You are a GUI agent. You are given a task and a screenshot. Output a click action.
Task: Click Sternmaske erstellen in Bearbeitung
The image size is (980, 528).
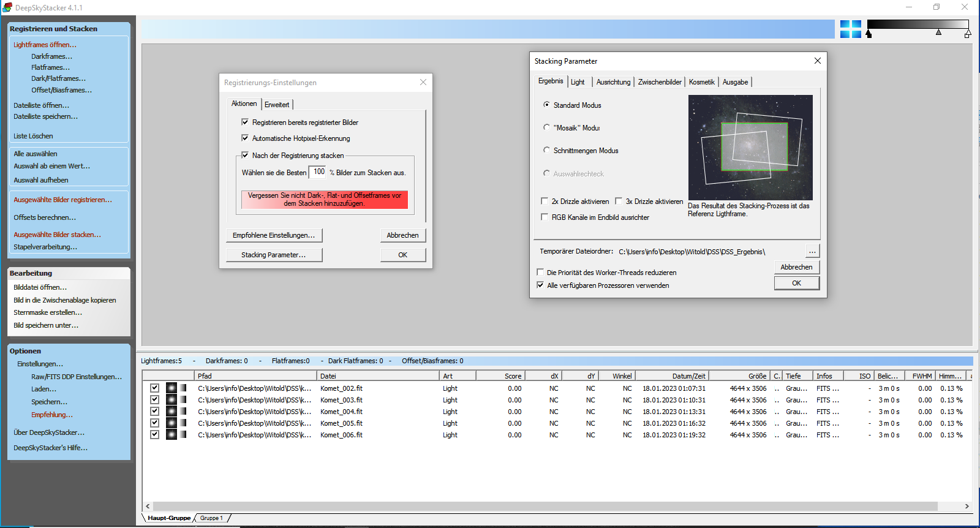coord(48,312)
